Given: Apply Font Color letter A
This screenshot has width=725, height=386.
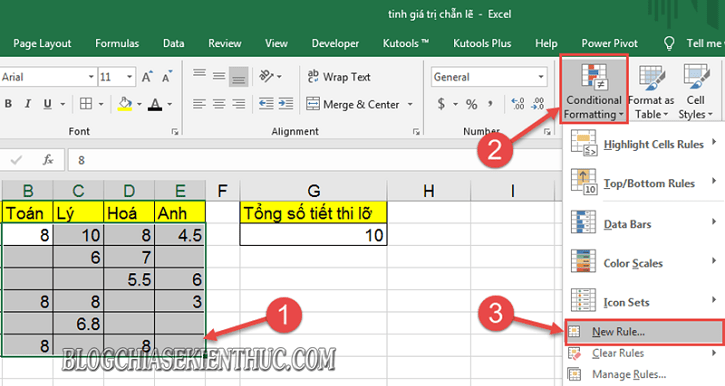Looking at the screenshot, I should click(x=155, y=104).
